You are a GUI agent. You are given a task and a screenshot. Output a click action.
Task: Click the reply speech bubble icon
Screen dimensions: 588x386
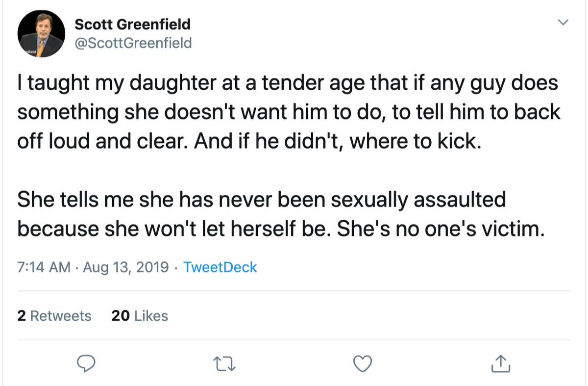pyautogui.click(x=87, y=363)
